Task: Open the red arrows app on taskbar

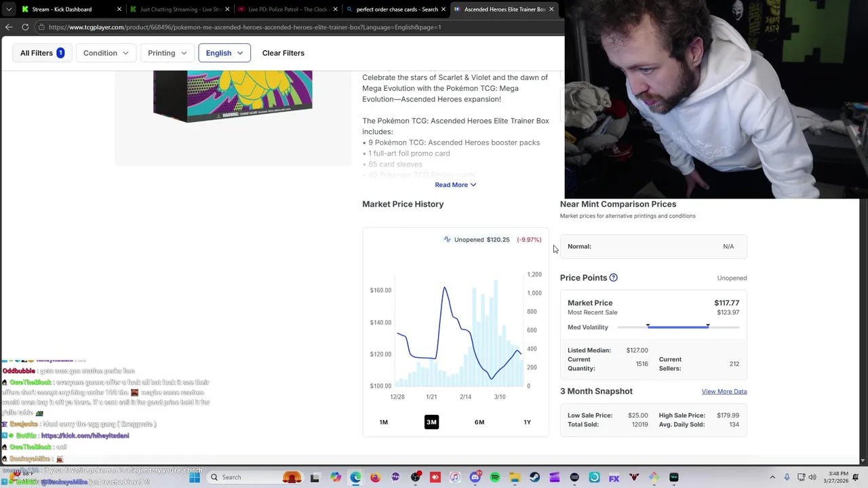Action: click(x=435, y=477)
